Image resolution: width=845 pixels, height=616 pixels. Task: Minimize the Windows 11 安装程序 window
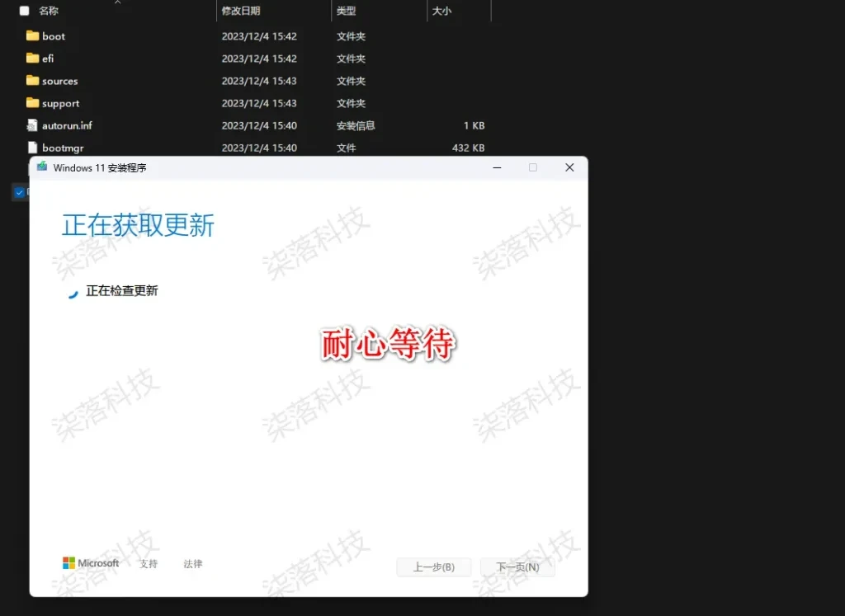(497, 167)
